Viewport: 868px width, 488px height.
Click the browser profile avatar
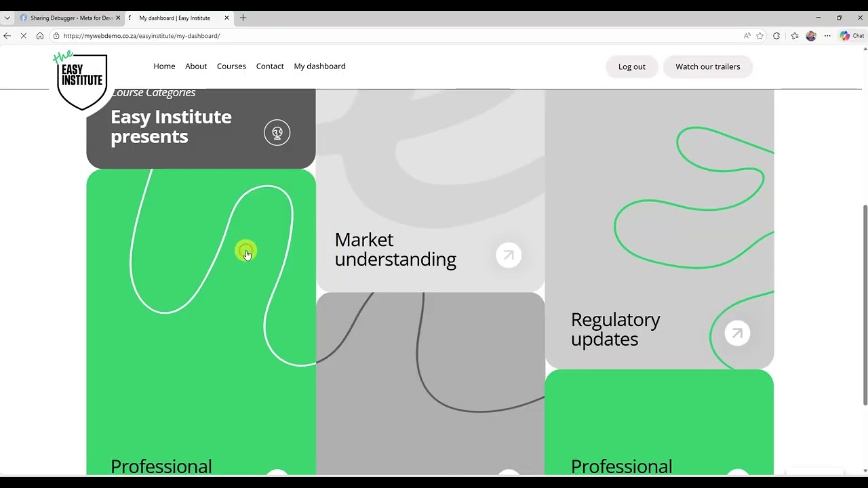(x=811, y=36)
